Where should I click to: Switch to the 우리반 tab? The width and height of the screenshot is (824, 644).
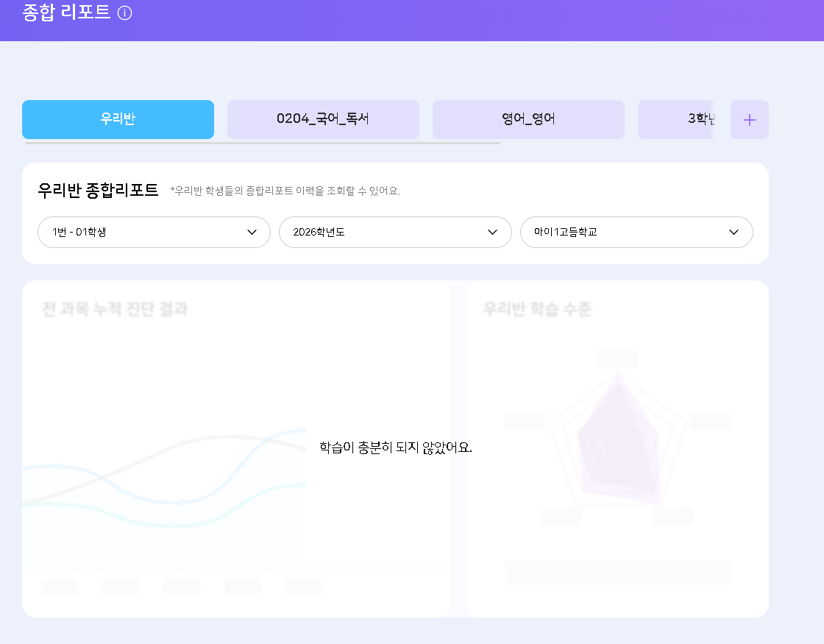tap(118, 119)
